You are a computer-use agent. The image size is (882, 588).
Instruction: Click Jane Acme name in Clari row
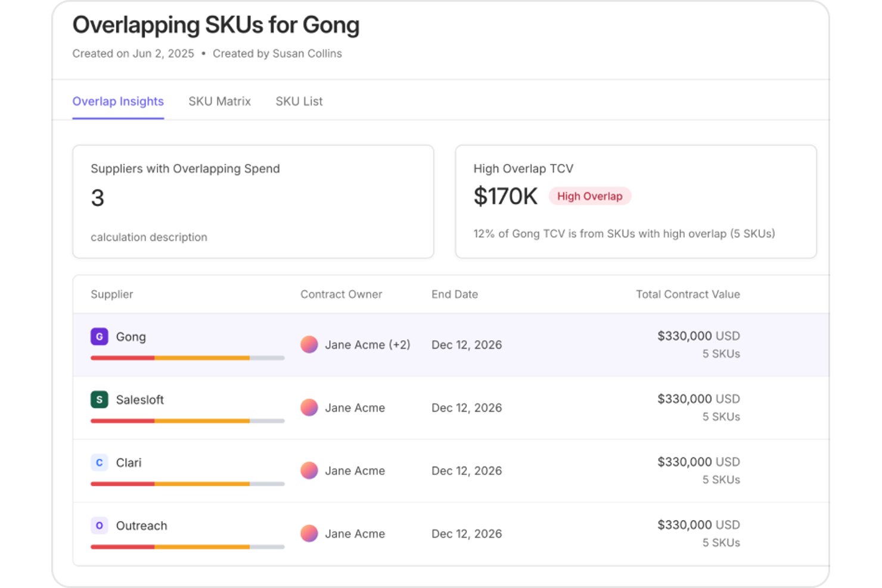click(355, 471)
